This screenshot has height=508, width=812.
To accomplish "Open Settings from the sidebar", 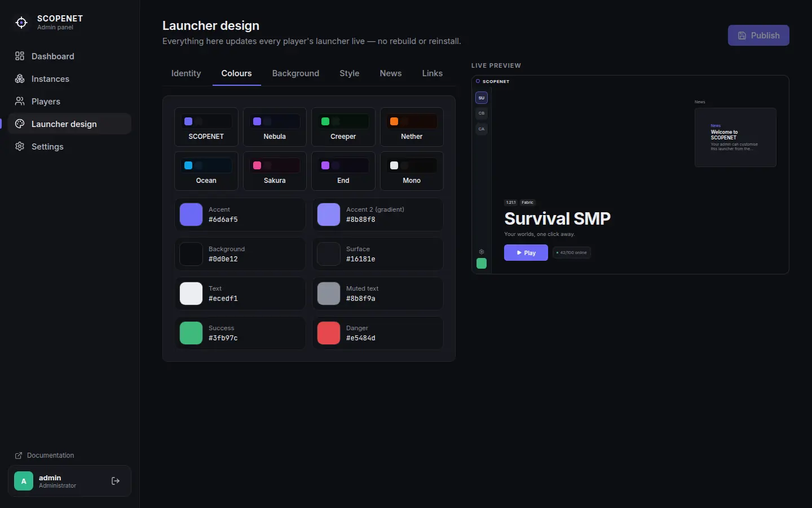I will tap(69, 146).
